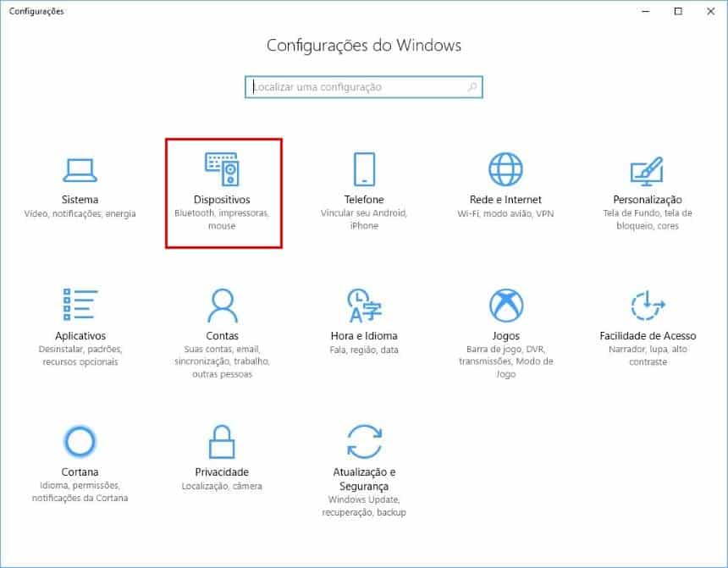Click the Jogos label
Screen dimensions: 728x568
point(505,336)
